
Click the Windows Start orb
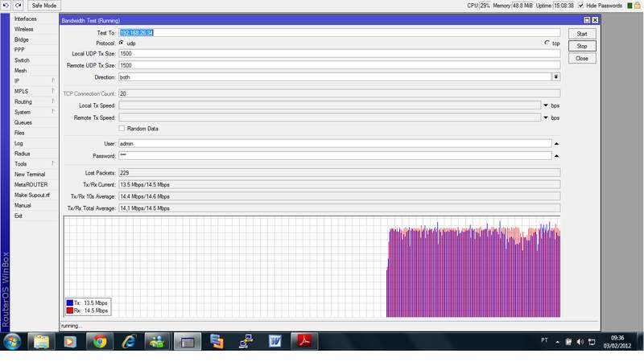(12, 341)
